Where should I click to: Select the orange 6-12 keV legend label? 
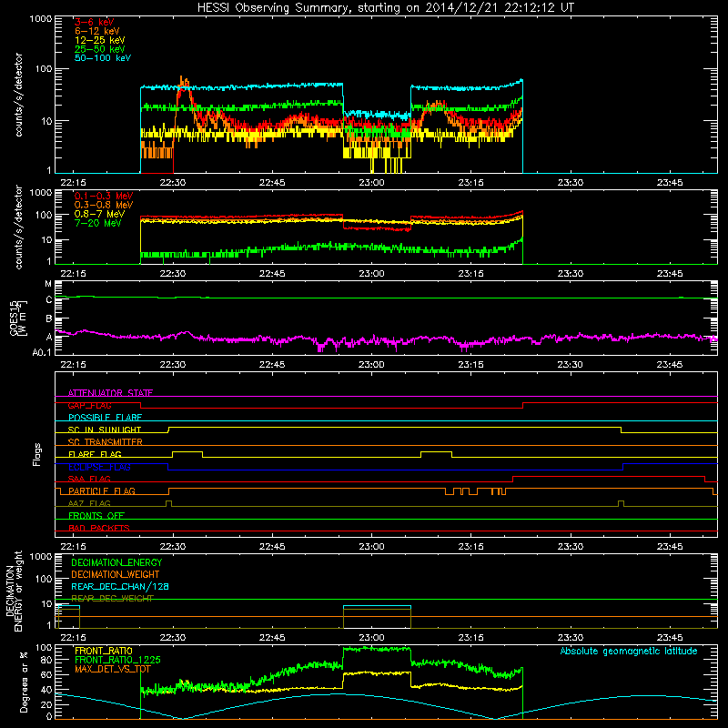point(97,31)
